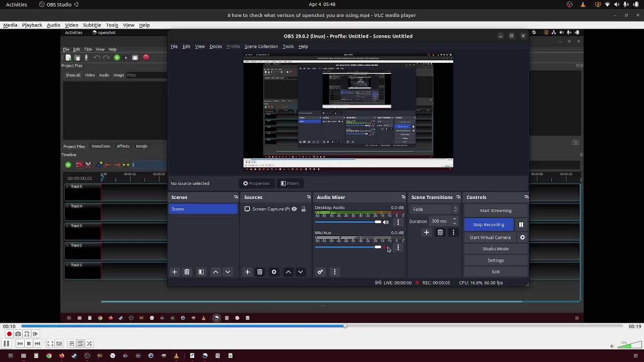Click Start Streaming button

pos(496,211)
